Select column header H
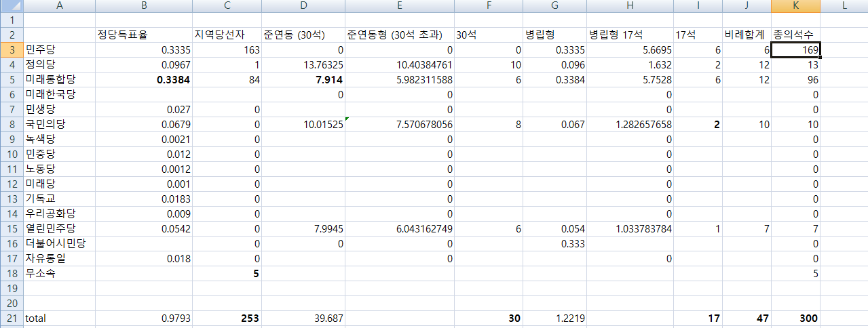 pos(630,6)
